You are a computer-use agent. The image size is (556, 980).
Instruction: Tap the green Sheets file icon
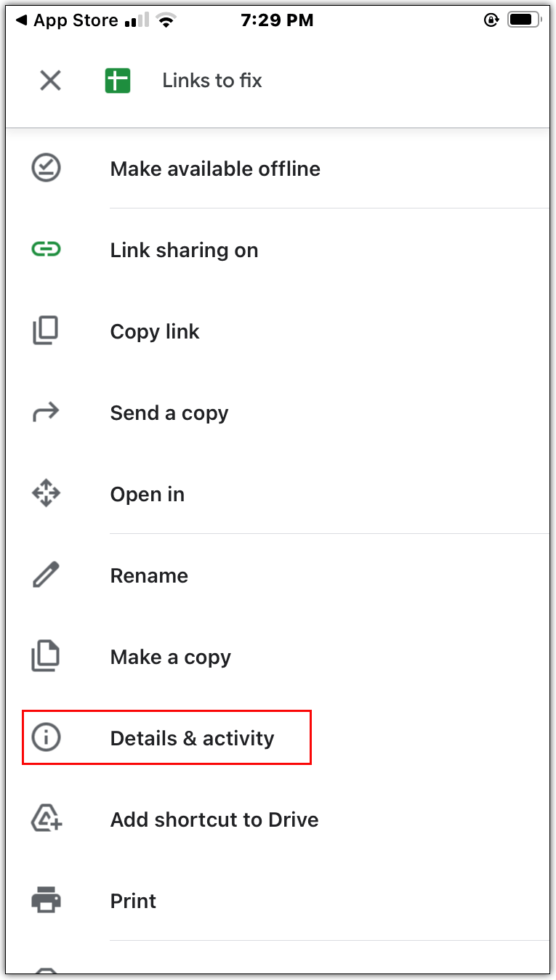(117, 80)
